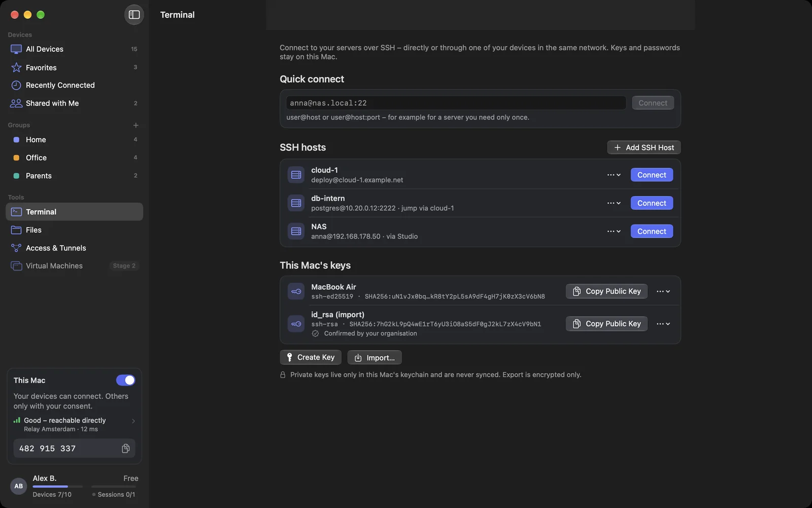The width and height of the screenshot is (812, 508).
Task: Open Shared with Me
Action: click(x=74, y=103)
